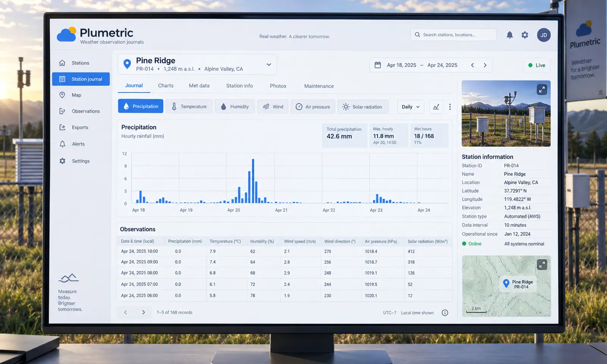Viewport: 607px width, 364px height.
Task: Switch to the Station info tab
Action: [239, 86]
